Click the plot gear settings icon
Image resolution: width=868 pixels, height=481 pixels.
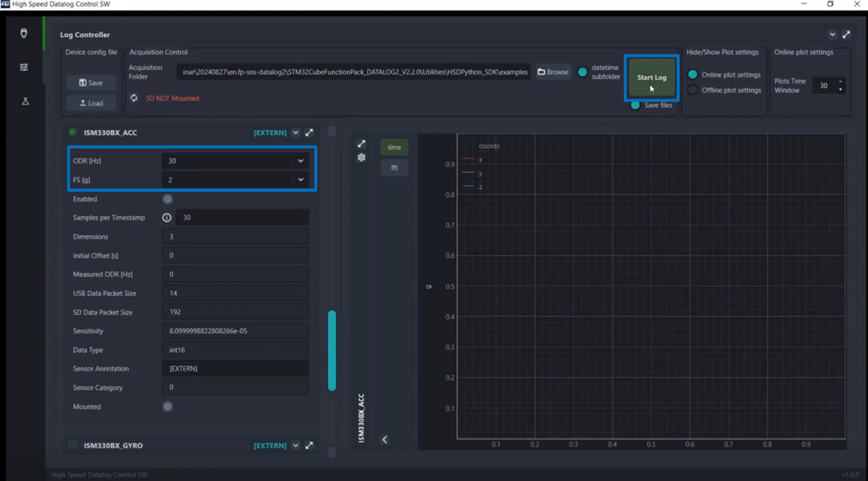click(x=361, y=157)
